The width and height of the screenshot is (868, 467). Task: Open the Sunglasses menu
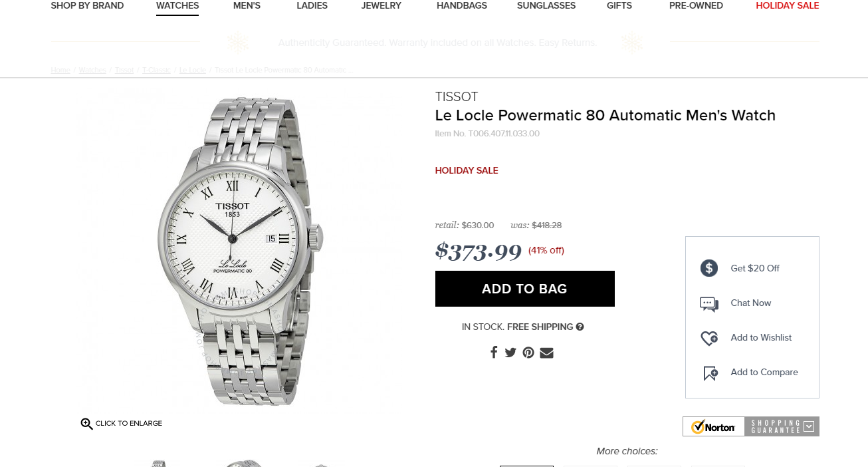[546, 5]
